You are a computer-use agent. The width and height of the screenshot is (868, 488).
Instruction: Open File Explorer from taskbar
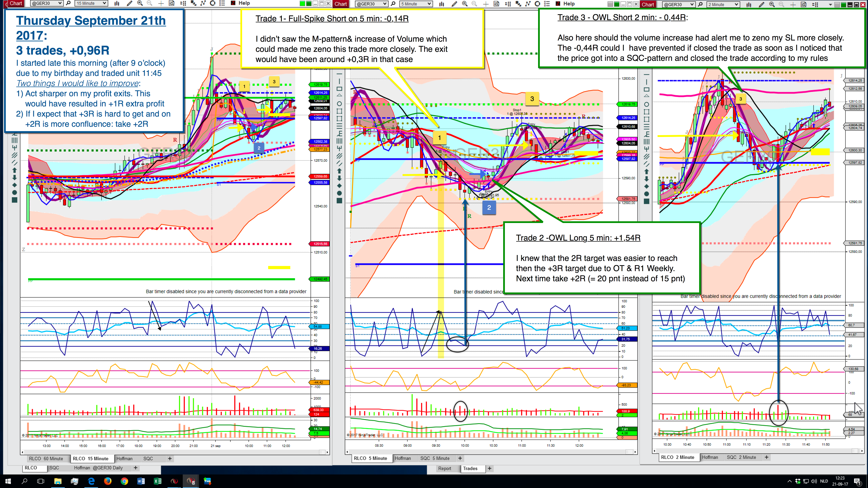coord(58,481)
